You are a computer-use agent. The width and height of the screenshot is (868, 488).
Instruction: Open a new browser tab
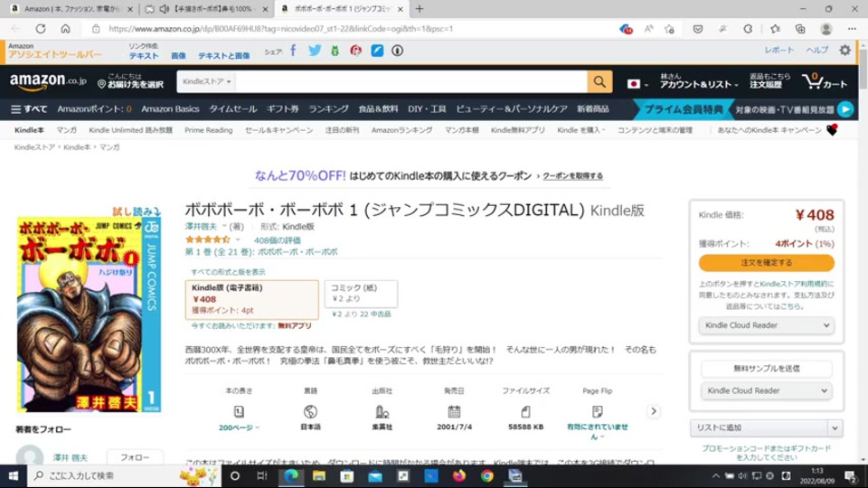click(x=419, y=9)
